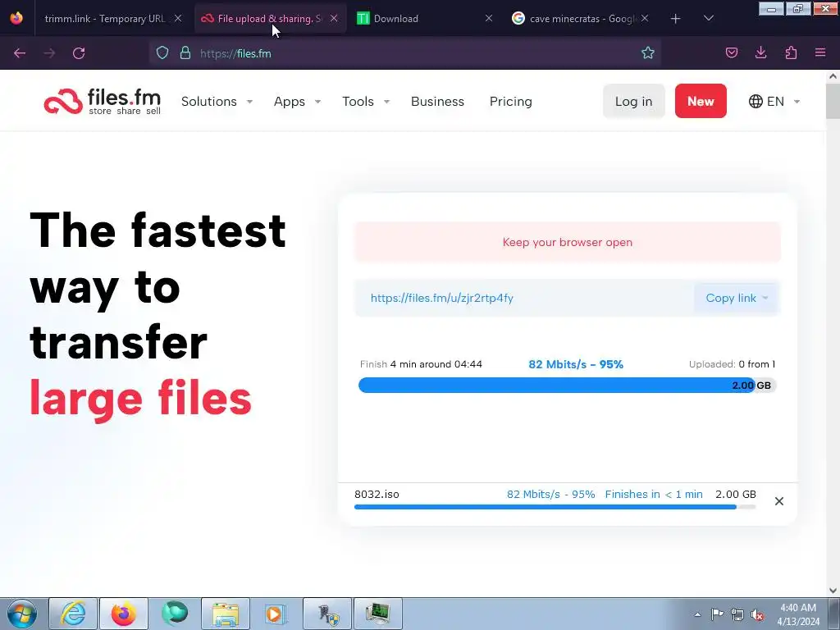Open tracking protection shield icon
This screenshot has height=630, width=840.
point(162,53)
